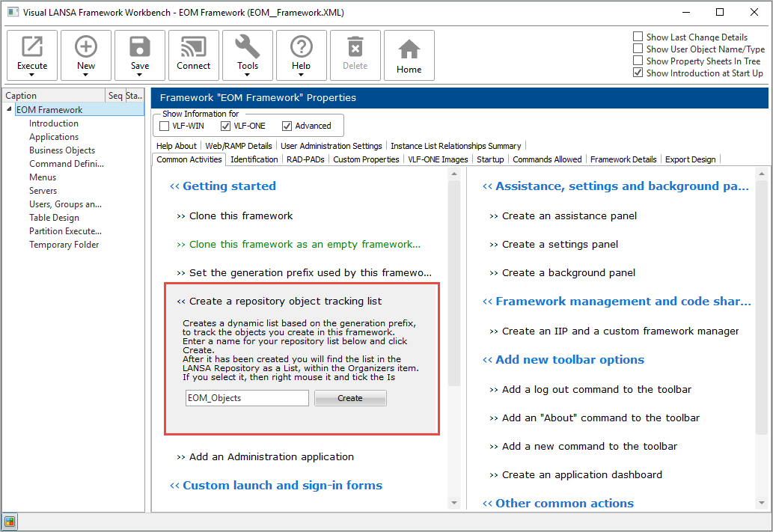The image size is (773, 532).
Task: Open the Tools dropdown arrow
Action: (248, 75)
